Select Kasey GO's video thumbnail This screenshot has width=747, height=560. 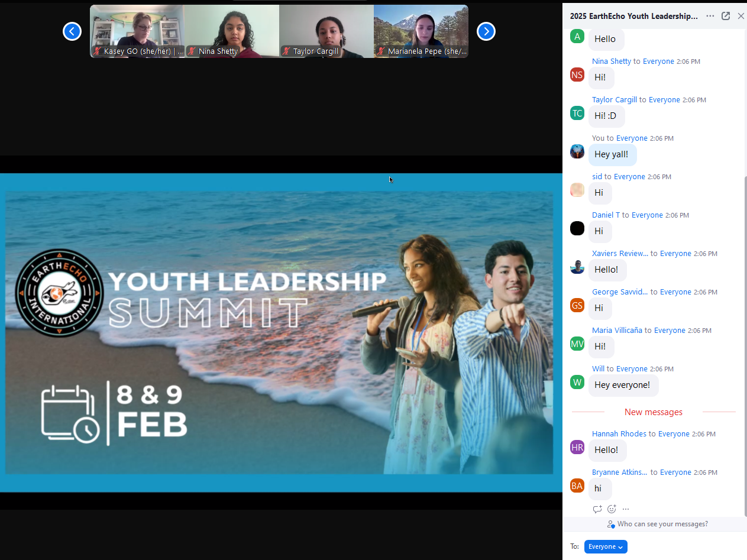[137, 31]
